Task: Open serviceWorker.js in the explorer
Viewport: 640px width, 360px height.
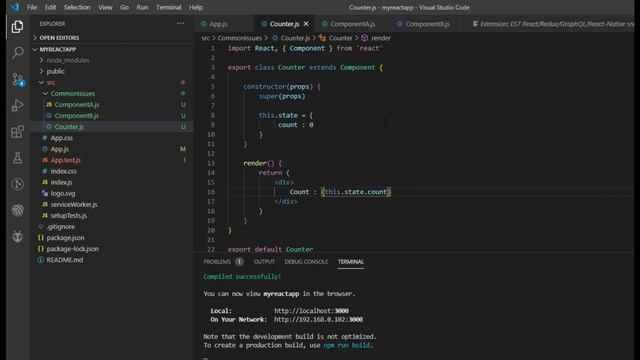Action: coord(111,204)
